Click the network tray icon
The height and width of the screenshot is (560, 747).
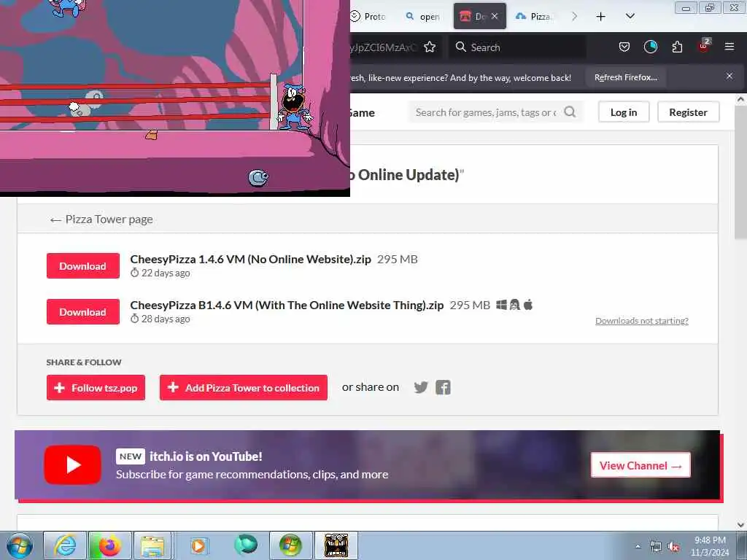(656, 546)
